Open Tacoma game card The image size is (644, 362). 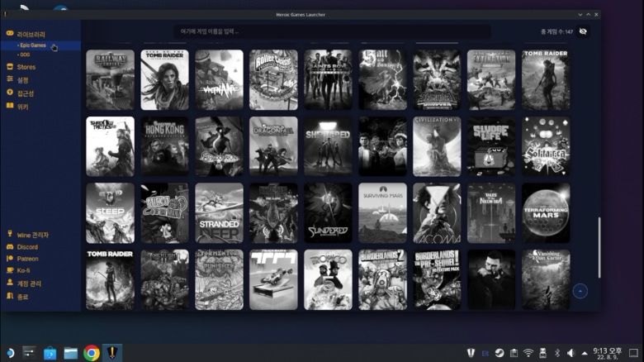click(437, 213)
